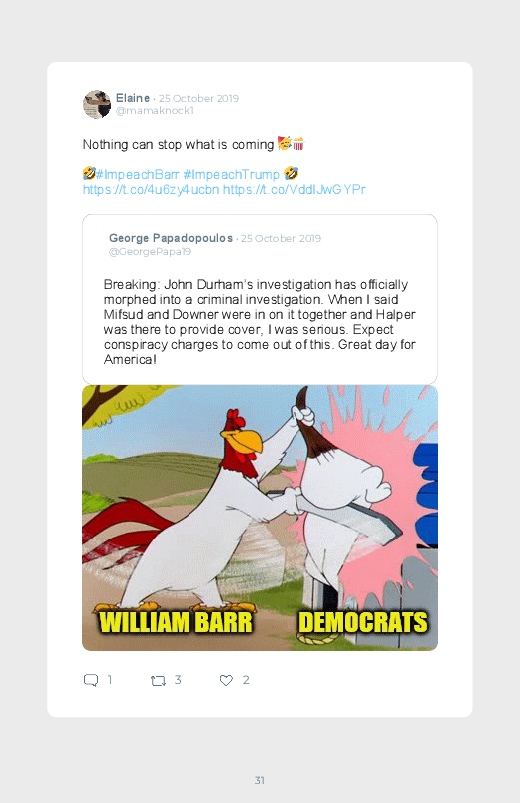Image resolution: width=520 pixels, height=803 pixels.
Task: Open the rooster cartoon meme image
Action: (260, 518)
